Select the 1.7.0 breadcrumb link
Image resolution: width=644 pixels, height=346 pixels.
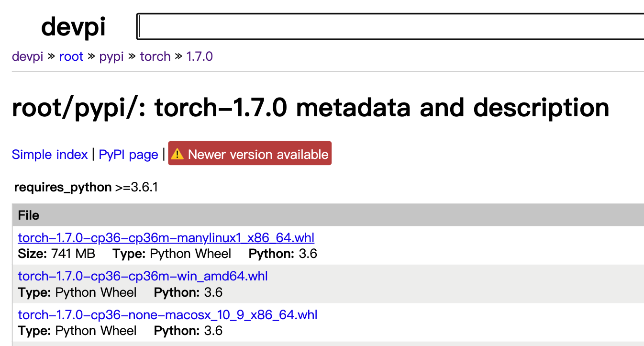[x=200, y=56]
